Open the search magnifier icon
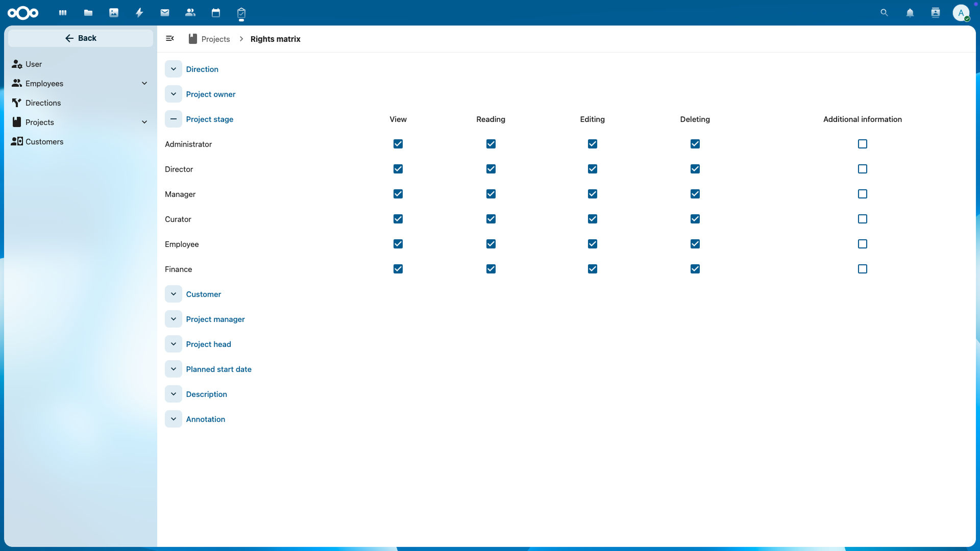980x551 pixels. pos(885,13)
